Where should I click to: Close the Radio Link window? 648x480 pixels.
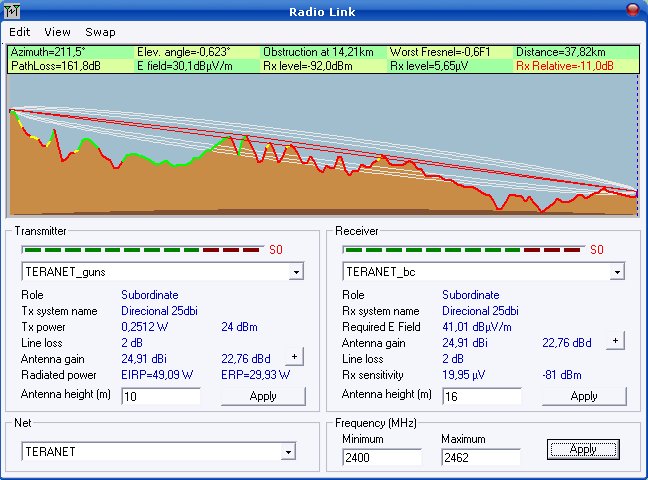(632, 10)
